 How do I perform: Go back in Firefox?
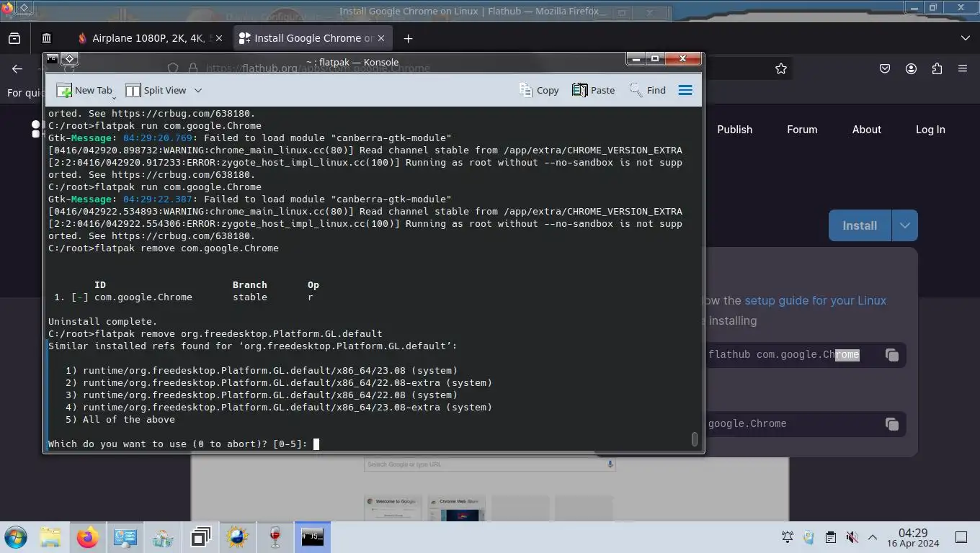(17, 68)
